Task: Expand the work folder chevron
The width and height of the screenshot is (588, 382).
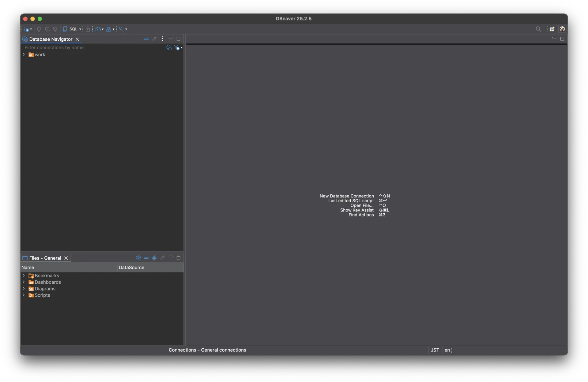Action: point(24,55)
